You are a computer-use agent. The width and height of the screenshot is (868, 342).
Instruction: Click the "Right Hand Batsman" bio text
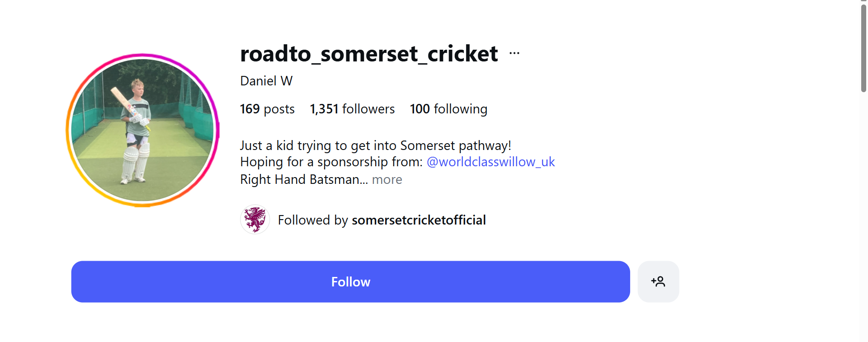coord(300,179)
